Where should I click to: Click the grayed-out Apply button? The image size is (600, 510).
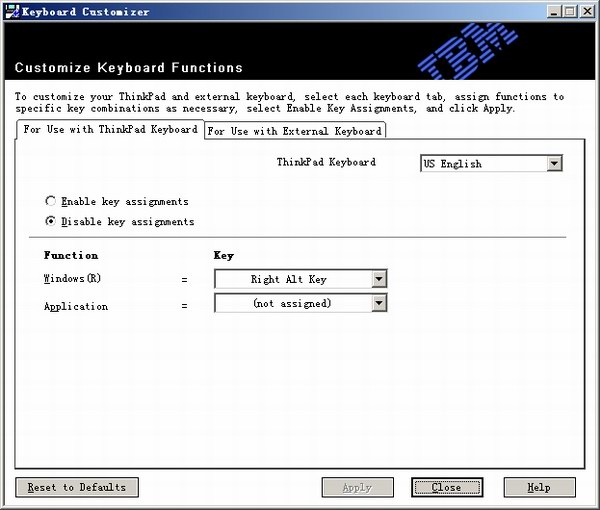357,487
